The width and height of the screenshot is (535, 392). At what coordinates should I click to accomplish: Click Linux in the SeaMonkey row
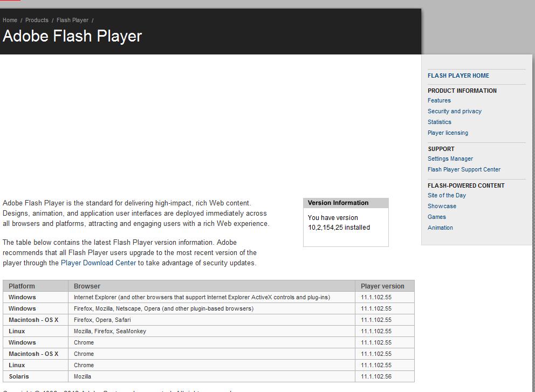36,331
